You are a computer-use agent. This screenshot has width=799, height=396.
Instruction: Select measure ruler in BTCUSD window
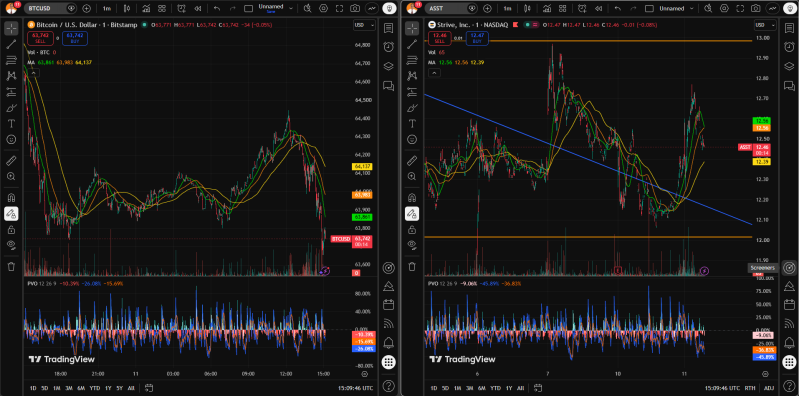[x=11, y=161]
